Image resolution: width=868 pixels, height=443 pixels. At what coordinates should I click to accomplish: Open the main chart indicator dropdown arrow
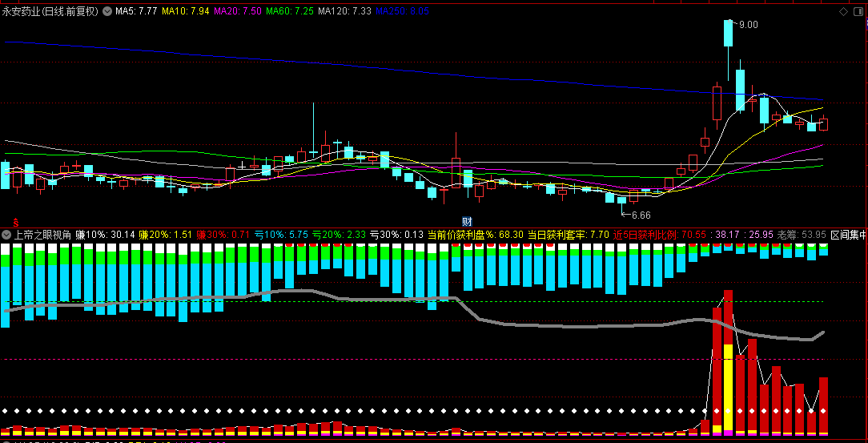pos(107,11)
